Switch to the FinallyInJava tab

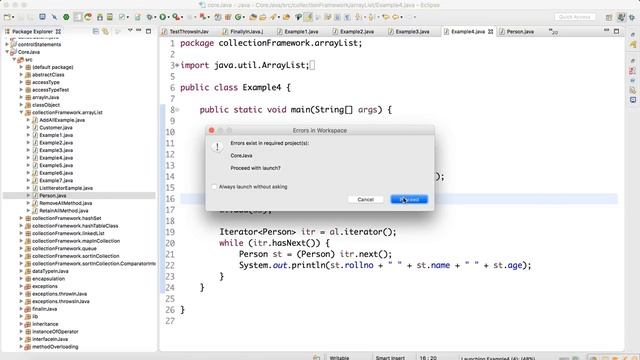point(243,31)
